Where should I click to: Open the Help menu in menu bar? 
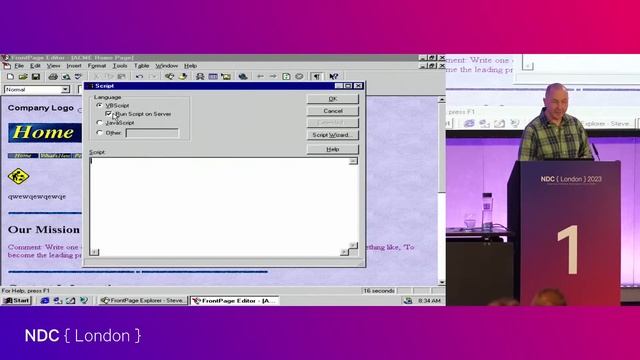190,66
